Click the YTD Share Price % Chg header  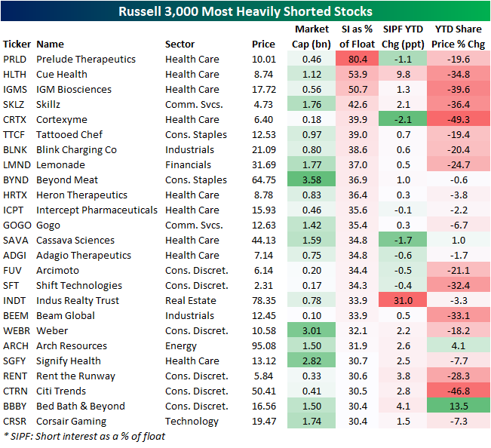pos(459,37)
